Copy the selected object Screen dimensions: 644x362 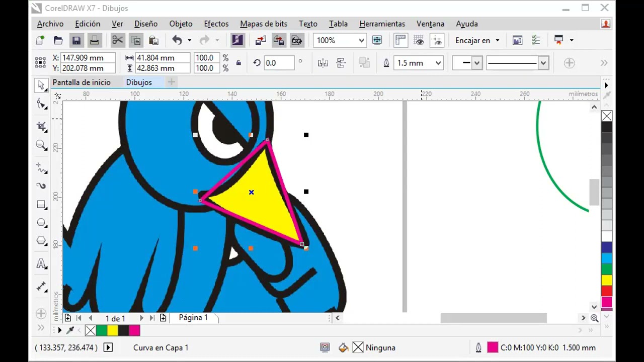[135, 40]
